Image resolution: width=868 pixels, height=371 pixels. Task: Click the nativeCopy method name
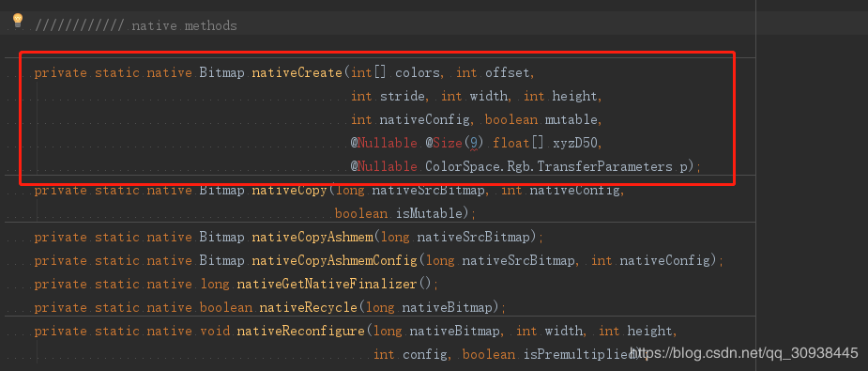pos(290,191)
